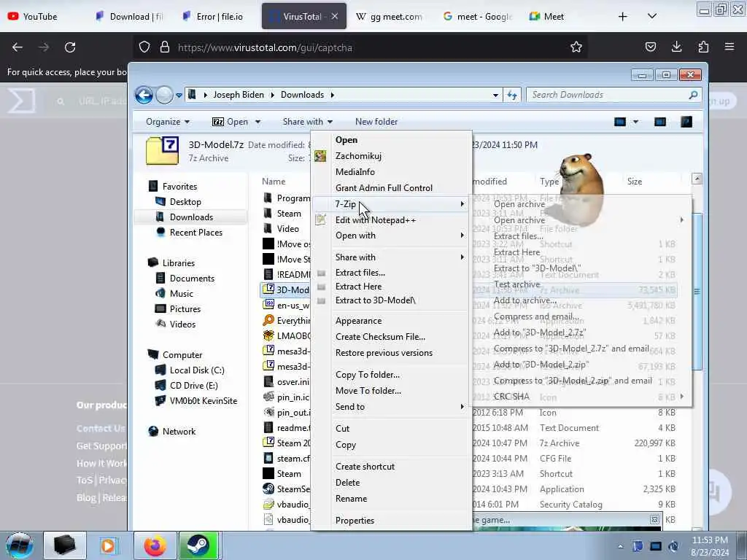Image resolution: width=747 pixels, height=560 pixels.
Task: Choose Extract Here in the context menu
Action: (x=358, y=286)
